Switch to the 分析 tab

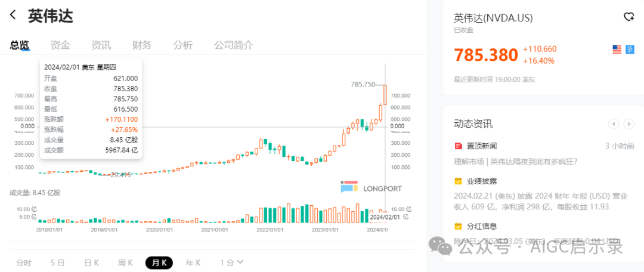pyautogui.click(x=183, y=45)
